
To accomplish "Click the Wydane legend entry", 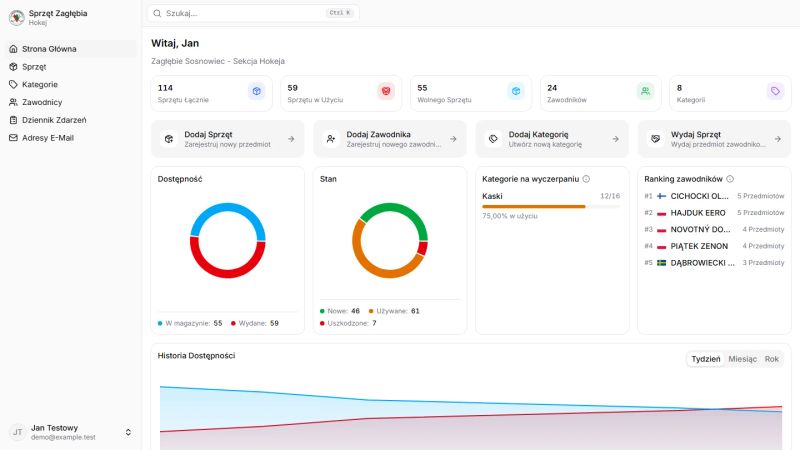I will point(255,323).
